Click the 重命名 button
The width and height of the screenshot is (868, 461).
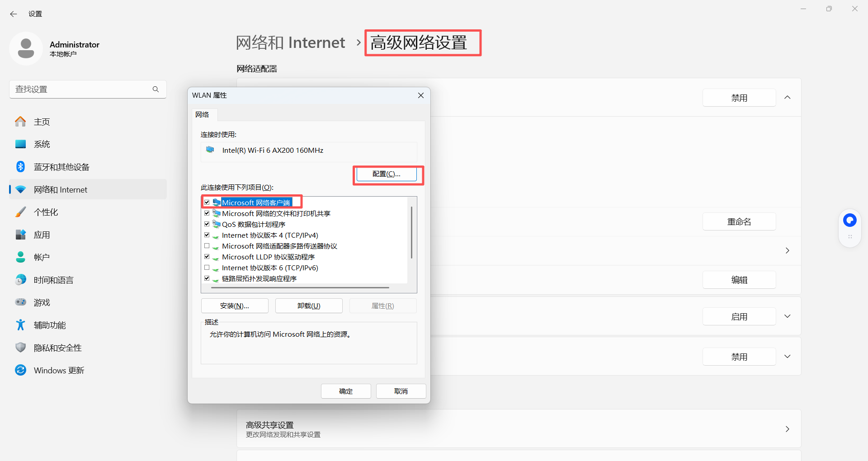click(739, 222)
